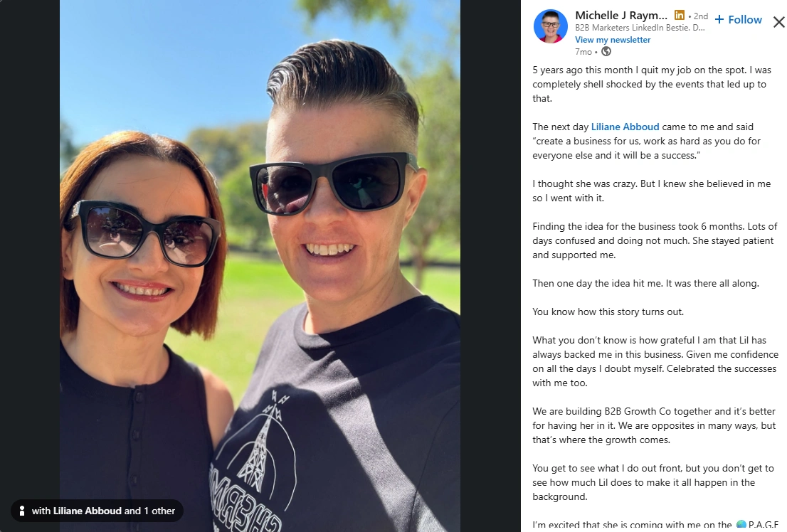Click the post's opening paragraph text
The width and height of the screenshot is (787, 532).
652,85
